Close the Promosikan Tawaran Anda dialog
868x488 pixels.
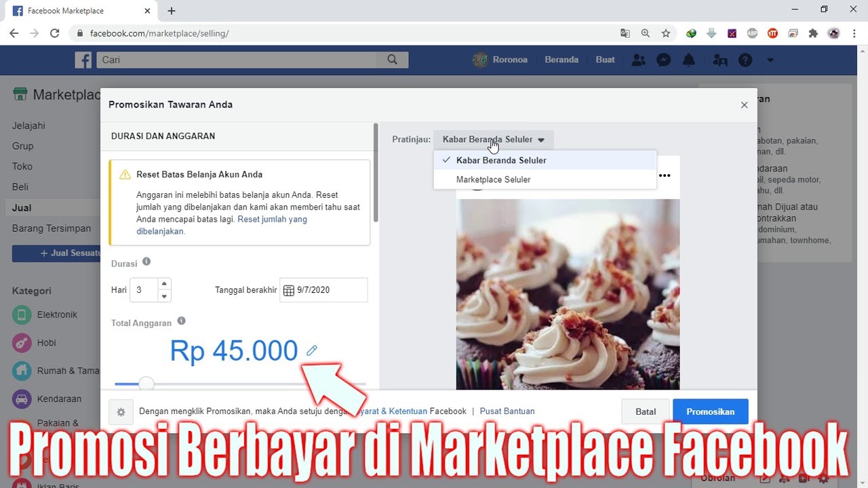tap(744, 105)
